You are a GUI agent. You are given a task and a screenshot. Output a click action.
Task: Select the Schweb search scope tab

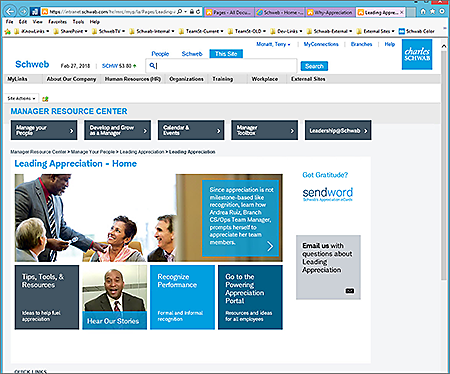(192, 54)
